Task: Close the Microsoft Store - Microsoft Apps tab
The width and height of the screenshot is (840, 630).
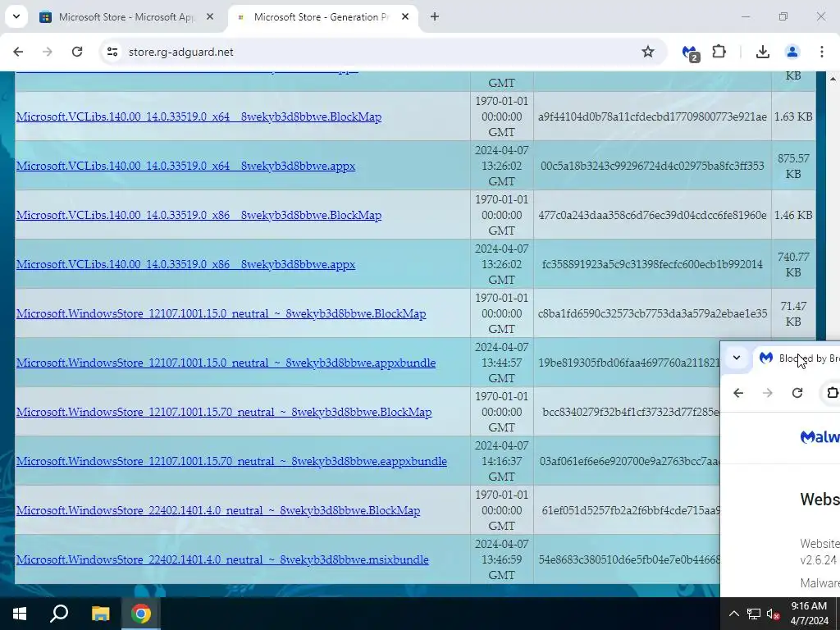Action: [210, 17]
